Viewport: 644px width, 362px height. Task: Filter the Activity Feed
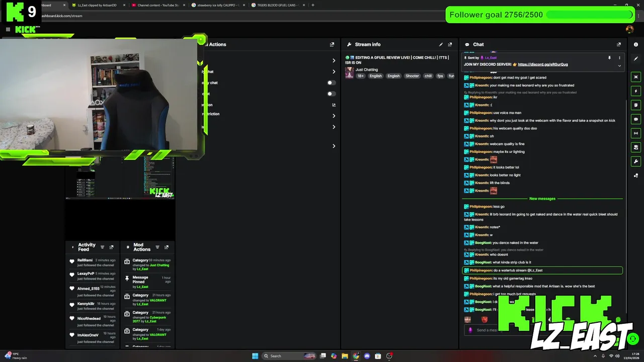pos(102,247)
